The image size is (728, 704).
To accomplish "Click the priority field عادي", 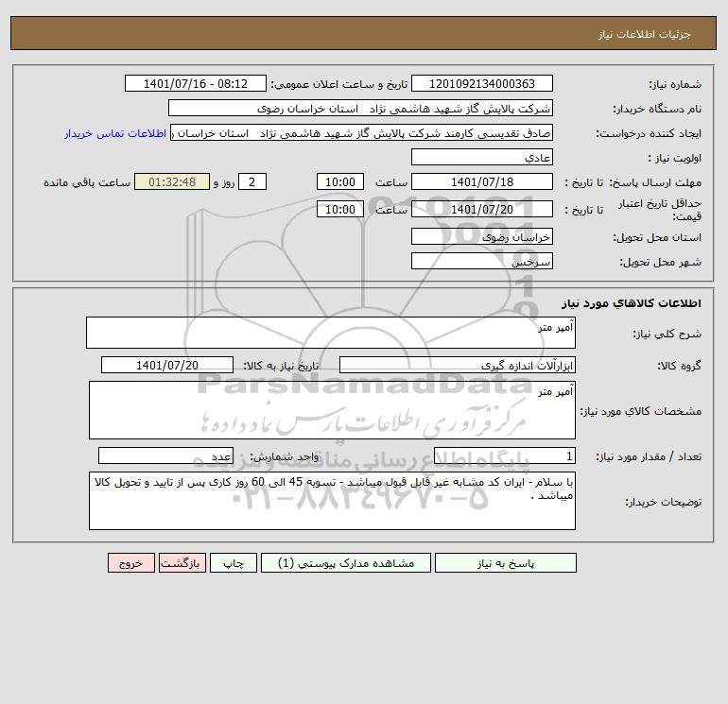I will tap(482, 157).
